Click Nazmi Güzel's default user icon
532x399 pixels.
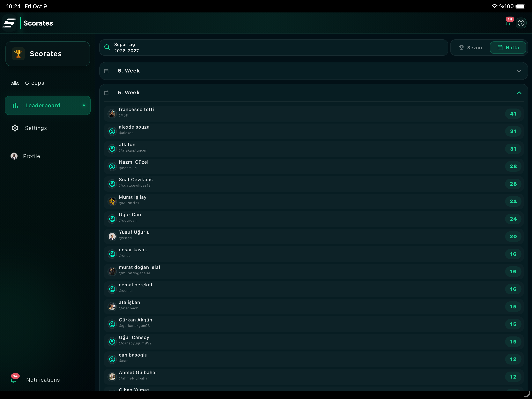point(112,166)
